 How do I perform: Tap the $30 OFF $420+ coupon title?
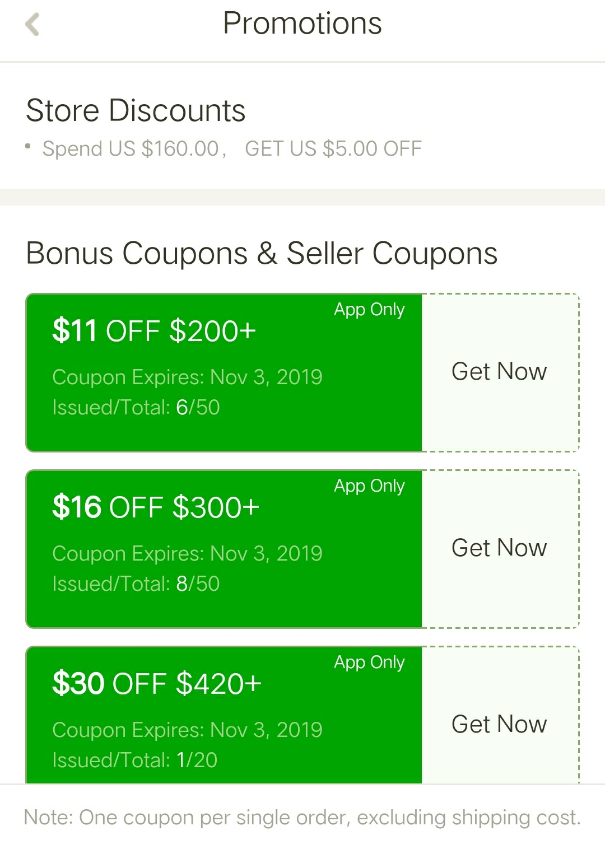[x=157, y=684]
